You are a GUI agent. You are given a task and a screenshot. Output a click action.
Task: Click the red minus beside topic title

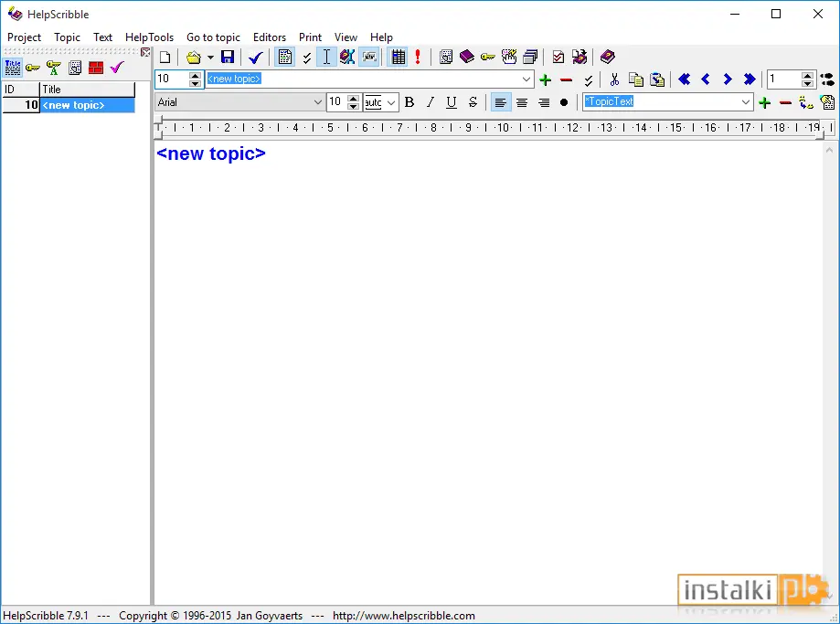(x=567, y=79)
